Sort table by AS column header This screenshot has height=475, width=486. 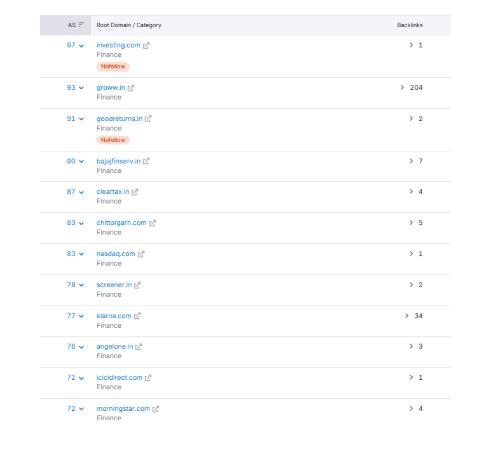[x=76, y=25]
